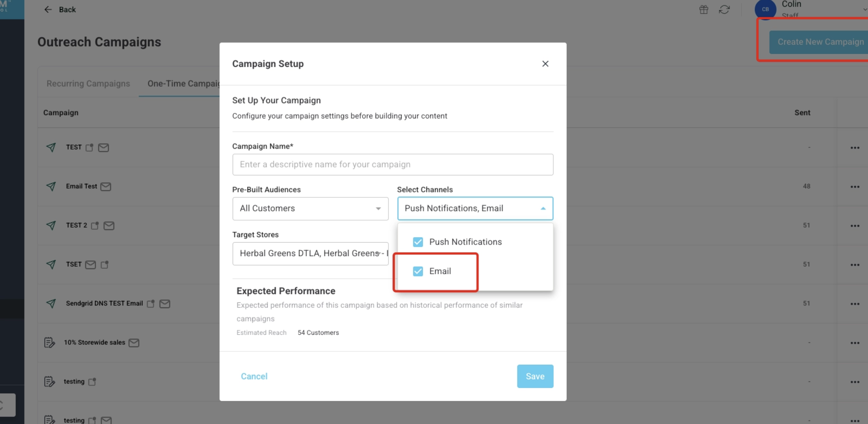Click the Back arrow icon
The height and width of the screenshot is (424, 868).
48,9
